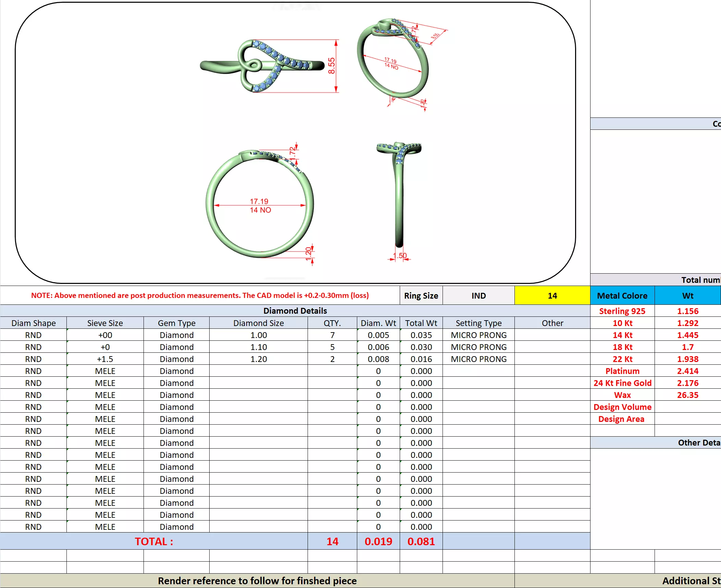Click the yellow ring size cell showing 14
The height and width of the screenshot is (588, 721).
tap(552, 296)
